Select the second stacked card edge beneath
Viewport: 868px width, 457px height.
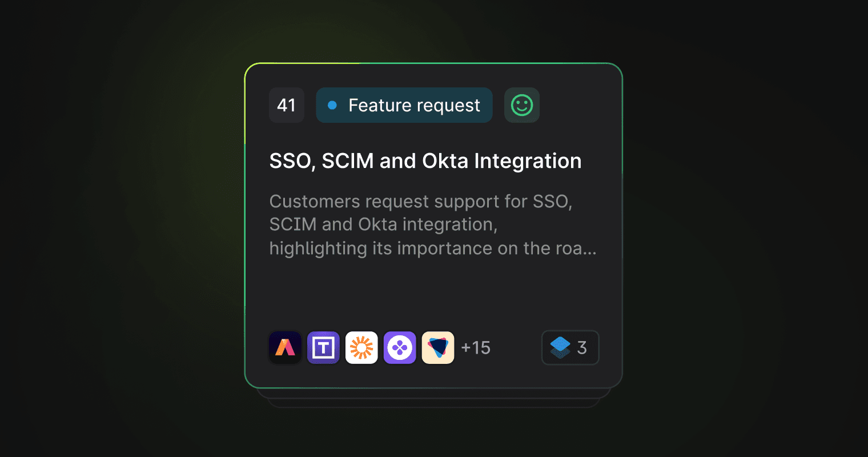(434, 394)
